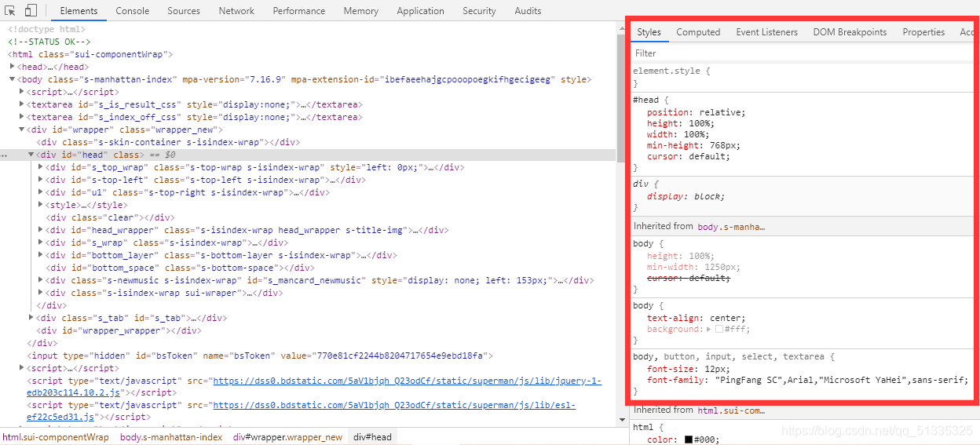
Task: Open the Application tab
Action: pos(420,11)
